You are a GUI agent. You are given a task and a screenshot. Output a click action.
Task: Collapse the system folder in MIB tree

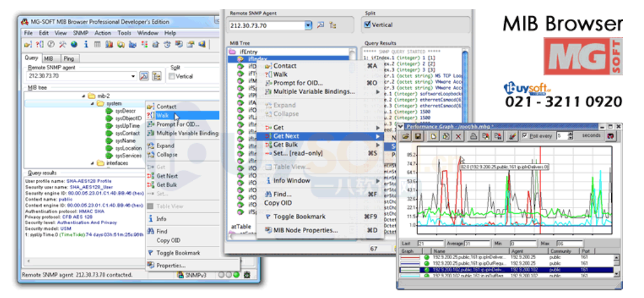click(x=92, y=103)
